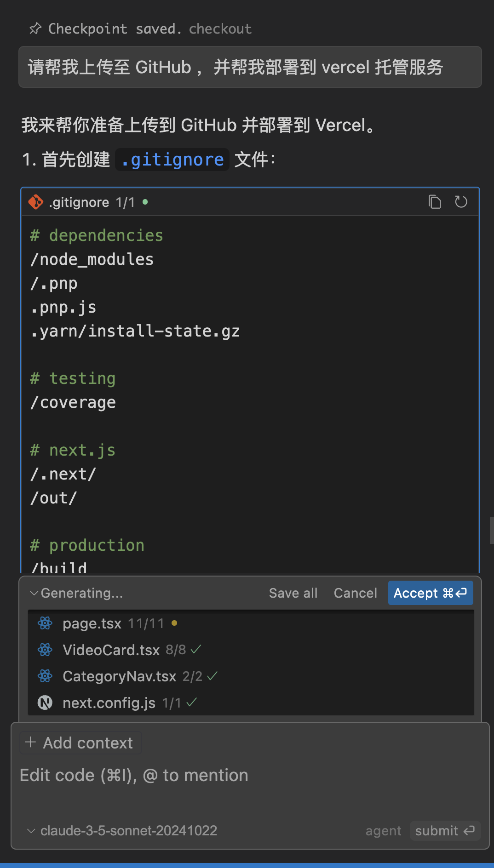
Task: Accept the generated changes
Action: click(430, 593)
